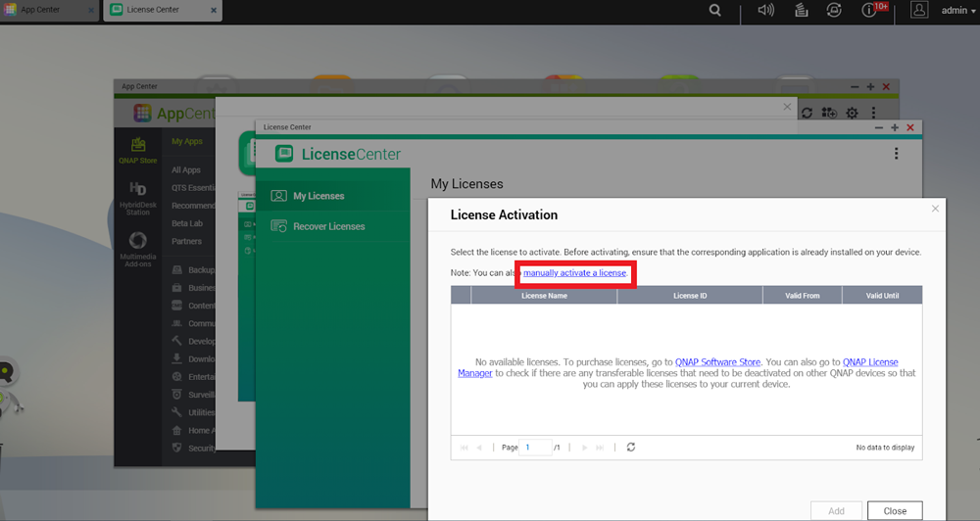Open the notifications info icon with 10+ badge
The image size is (980, 521).
[x=870, y=11]
